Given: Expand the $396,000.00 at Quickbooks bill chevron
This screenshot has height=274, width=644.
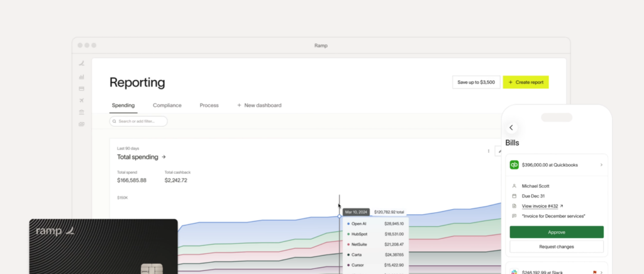Looking at the screenshot, I should pyautogui.click(x=601, y=165).
